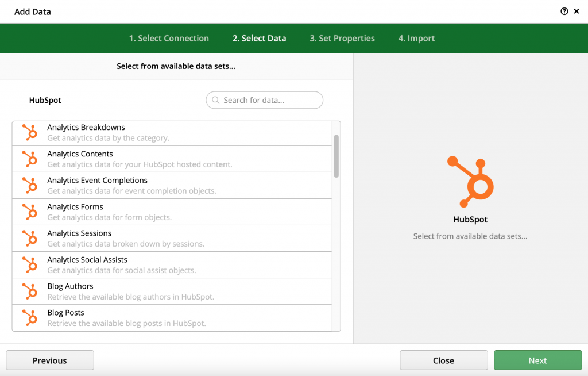Select the Analytics Event Completions data set
This screenshot has width=588, height=376.
[x=172, y=186]
